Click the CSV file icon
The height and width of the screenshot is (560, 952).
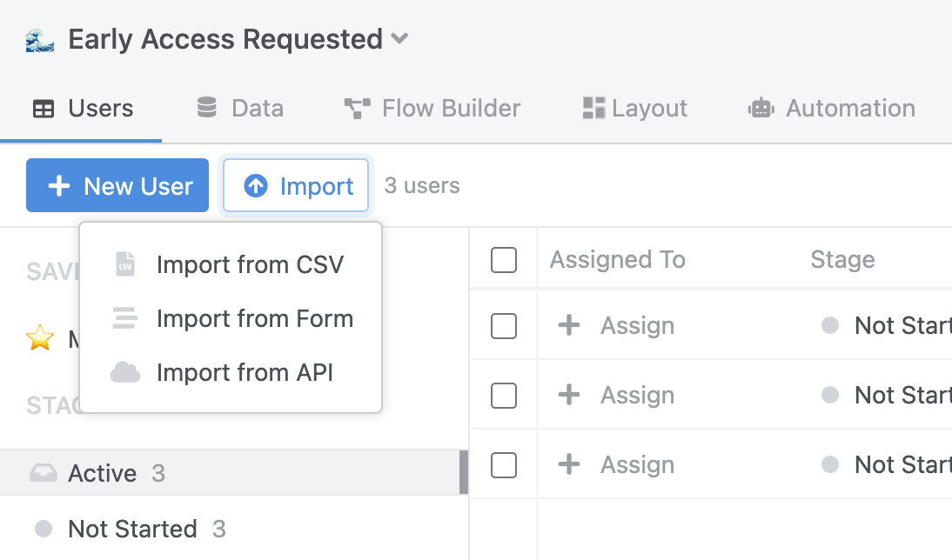125,264
